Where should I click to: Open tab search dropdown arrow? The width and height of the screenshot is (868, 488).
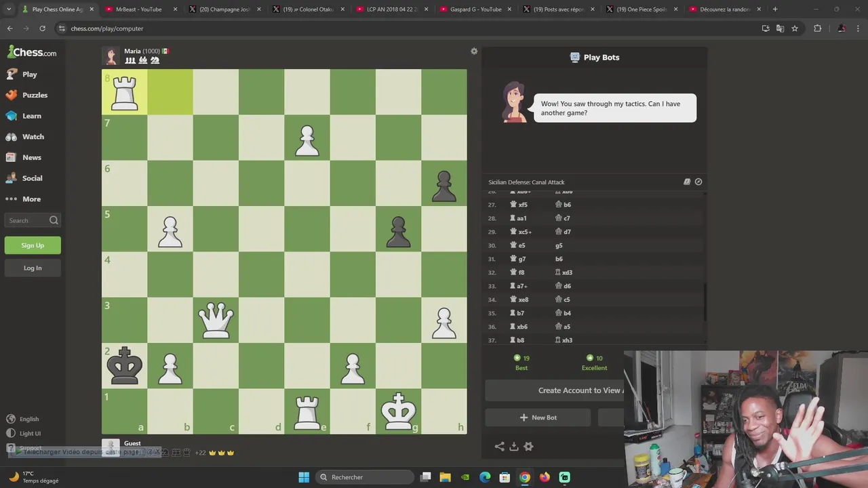(x=9, y=9)
